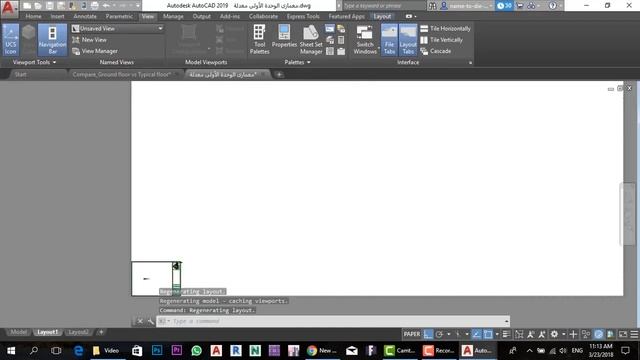The image size is (640, 360).
Task: Toggle Object Snap Tracking in status bar
Action: pos(476,334)
